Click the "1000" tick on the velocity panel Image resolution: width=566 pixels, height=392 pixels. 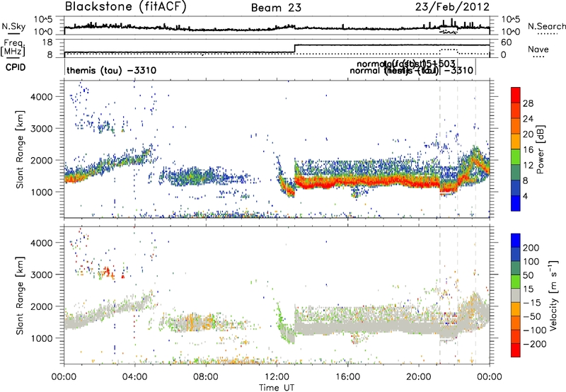pos(41,338)
